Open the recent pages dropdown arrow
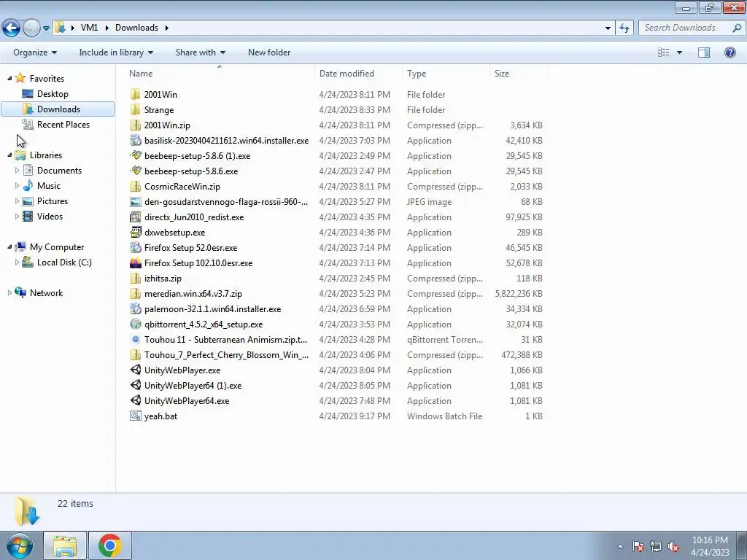Viewport: 747px width, 560px height. (46, 28)
